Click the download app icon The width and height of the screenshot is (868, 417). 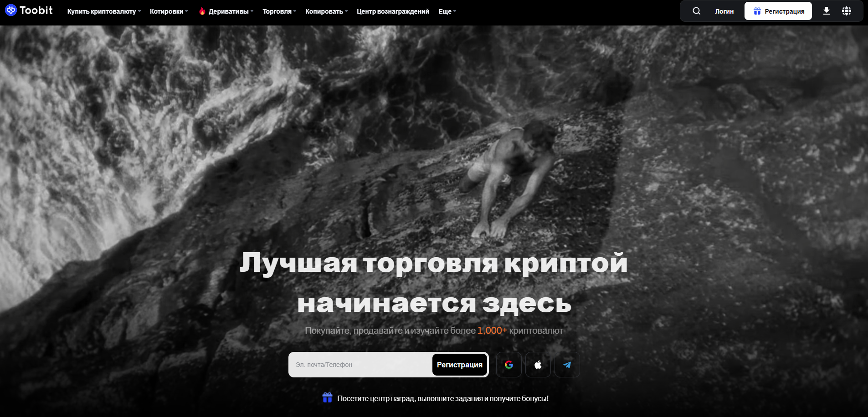(x=826, y=11)
